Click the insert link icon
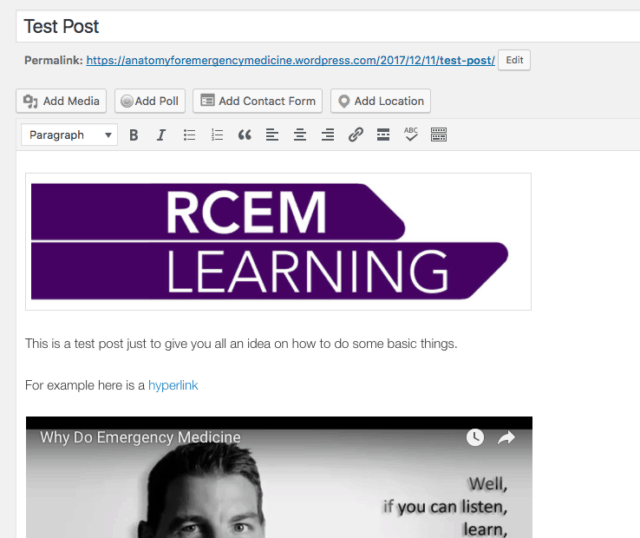This screenshot has height=538, width=640. point(356,135)
